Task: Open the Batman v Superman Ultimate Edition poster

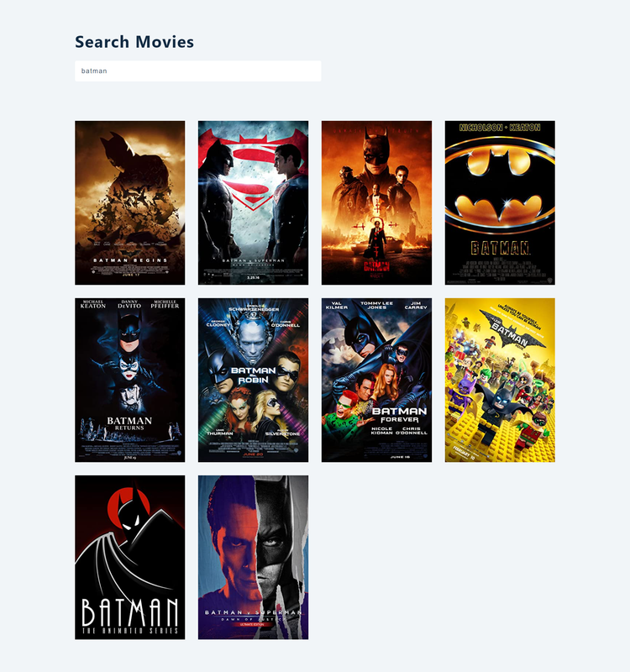Action: click(x=254, y=557)
